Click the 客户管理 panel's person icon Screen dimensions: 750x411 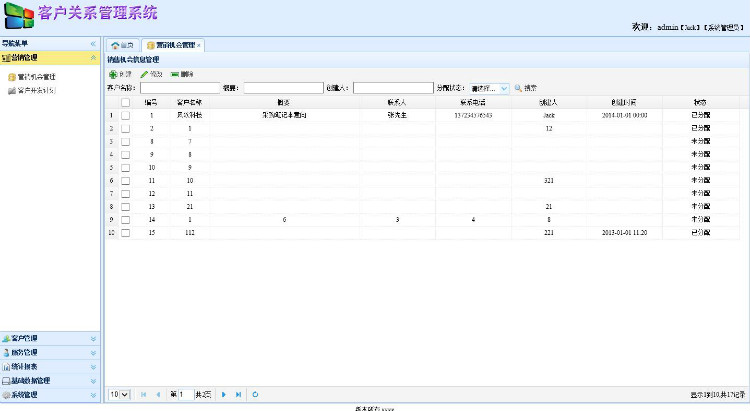click(6, 339)
